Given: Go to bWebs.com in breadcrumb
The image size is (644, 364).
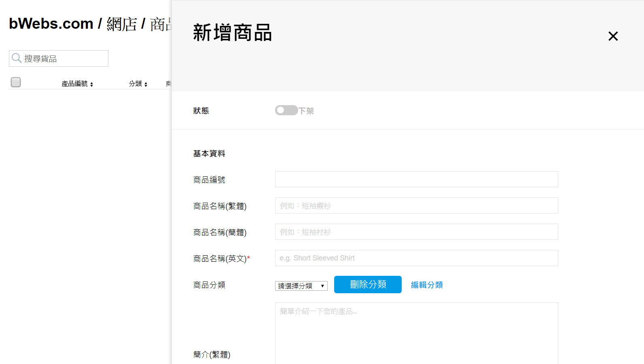Looking at the screenshot, I should pos(51,24).
